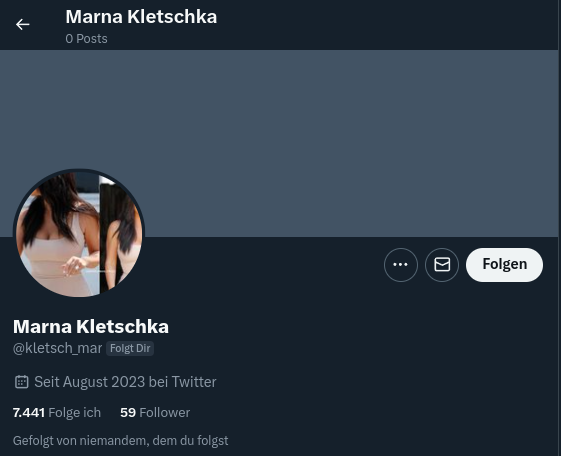This screenshot has width=561, height=456.
Task: Click Gefolgt von niemandem, dem du folgst
Action: click(121, 440)
